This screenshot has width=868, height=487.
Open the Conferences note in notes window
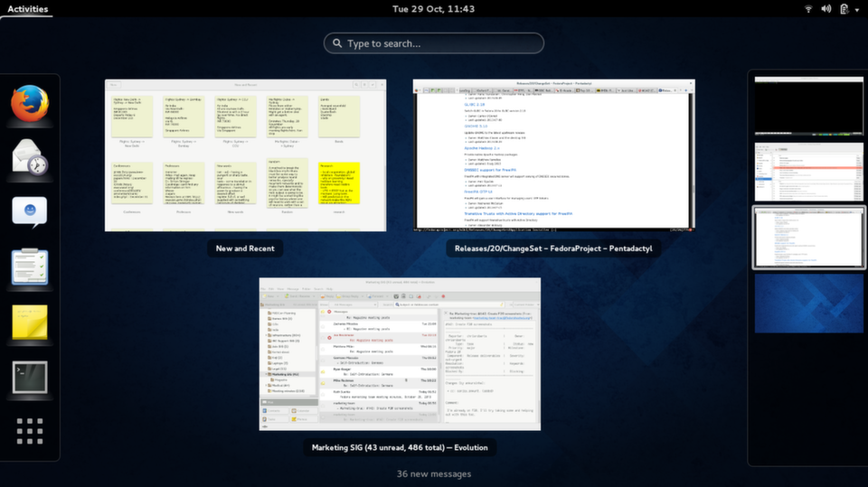coord(132,183)
